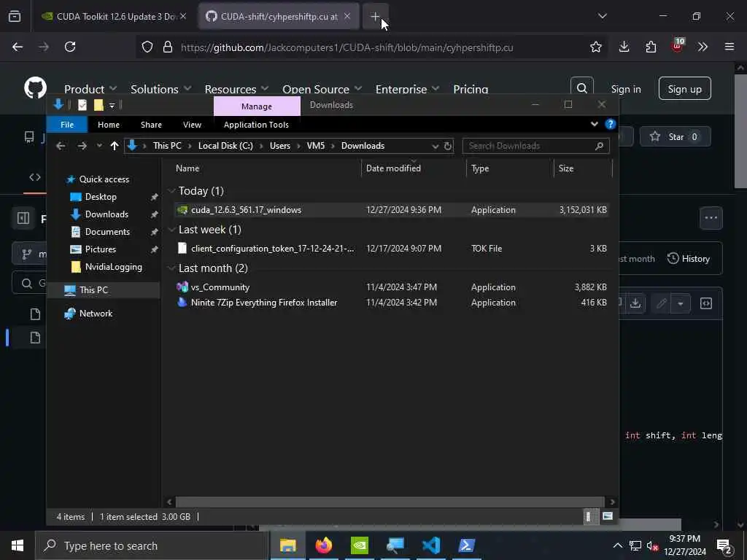
Task: Collapse the Today (1) group
Action: coord(171,191)
